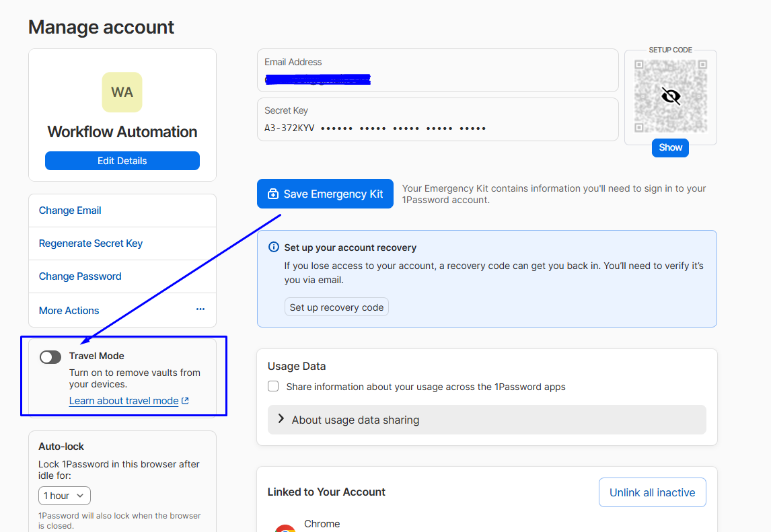Click the crossed-out eye icon on the QR code

pos(670,96)
